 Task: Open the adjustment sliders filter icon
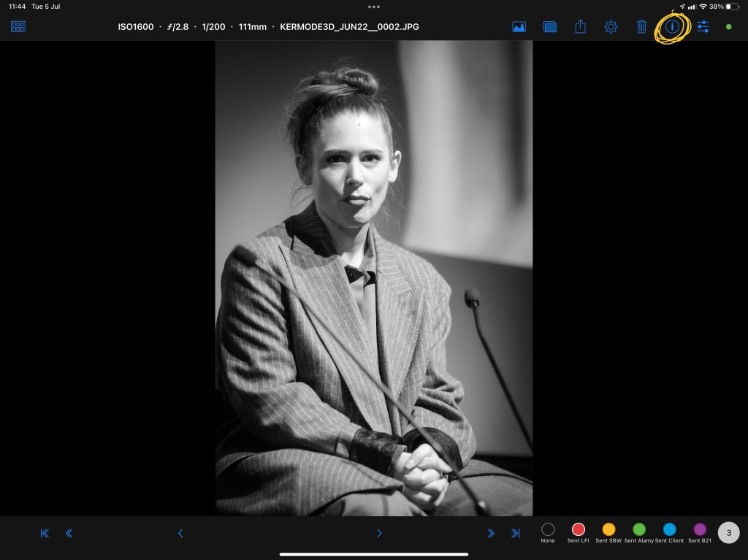tap(703, 27)
